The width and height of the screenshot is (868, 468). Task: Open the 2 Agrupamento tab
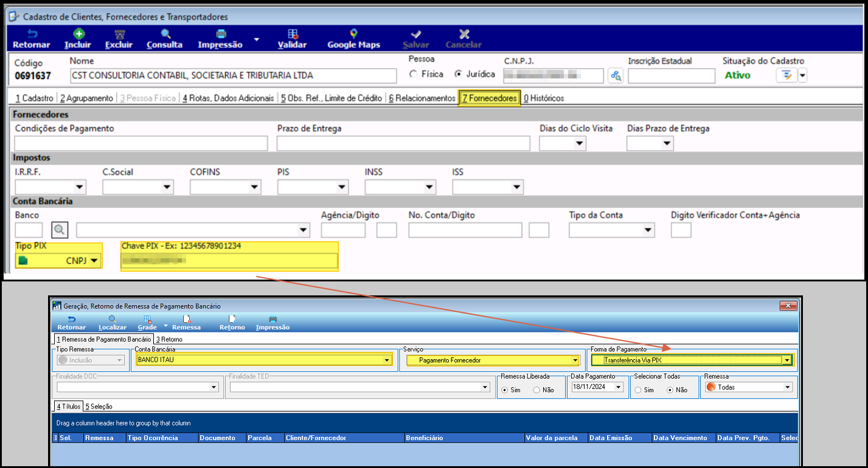[x=86, y=98]
